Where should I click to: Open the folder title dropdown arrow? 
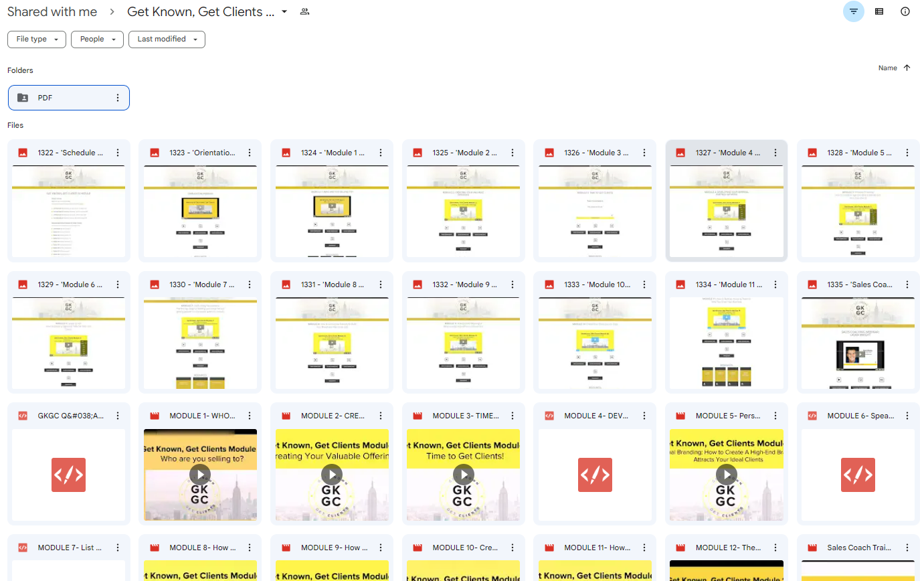[285, 12]
